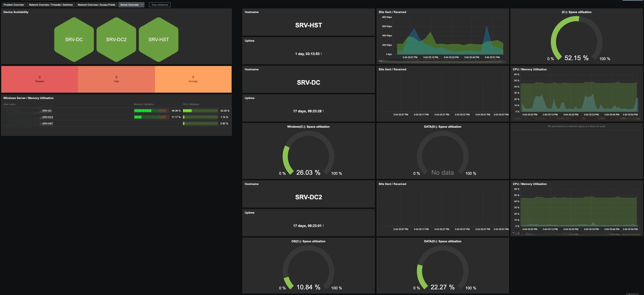
Task: Click the High severity tile
Action: click(x=116, y=79)
